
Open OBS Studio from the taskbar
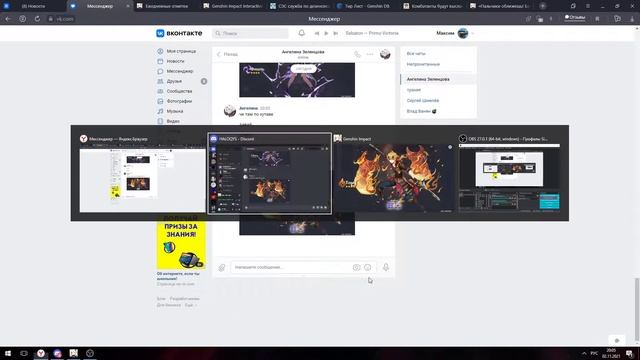90,353
